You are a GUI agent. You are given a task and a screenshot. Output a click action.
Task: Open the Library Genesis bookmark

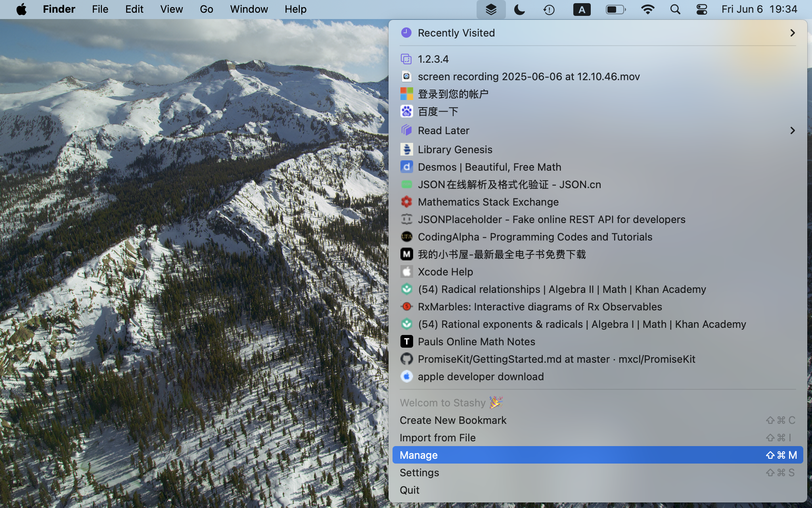(x=455, y=149)
